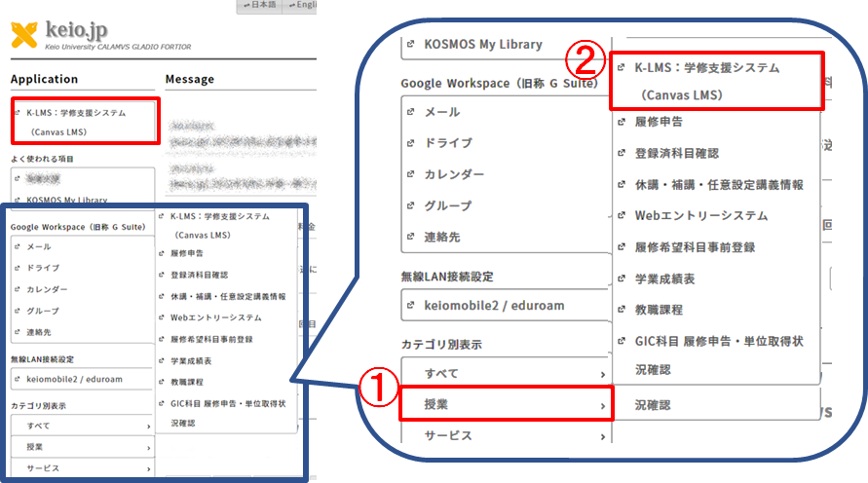Image resolution: width=868 pixels, height=483 pixels.
Task: Expand the 授業 category marked with circled 1
Action: pos(506,404)
